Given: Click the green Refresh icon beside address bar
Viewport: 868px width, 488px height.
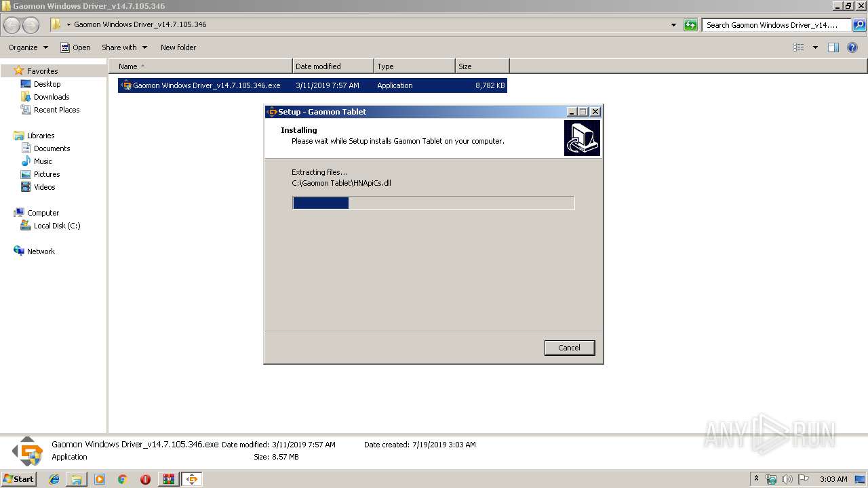Looking at the screenshot, I should (x=690, y=25).
